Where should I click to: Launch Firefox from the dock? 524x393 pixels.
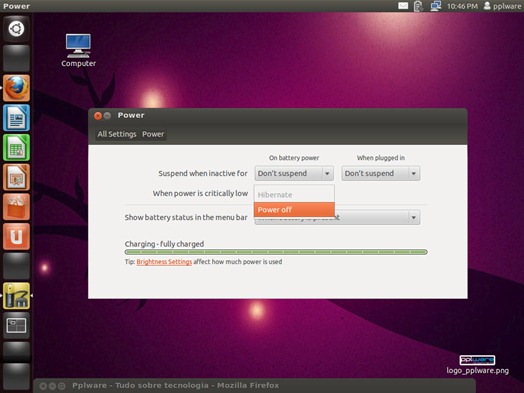pos(16,88)
